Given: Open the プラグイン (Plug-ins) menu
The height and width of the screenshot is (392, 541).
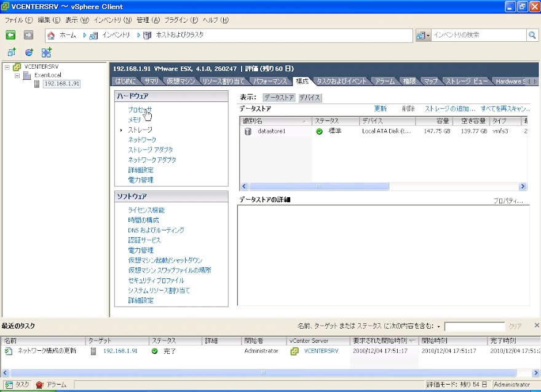Looking at the screenshot, I should click(x=181, y=20).
